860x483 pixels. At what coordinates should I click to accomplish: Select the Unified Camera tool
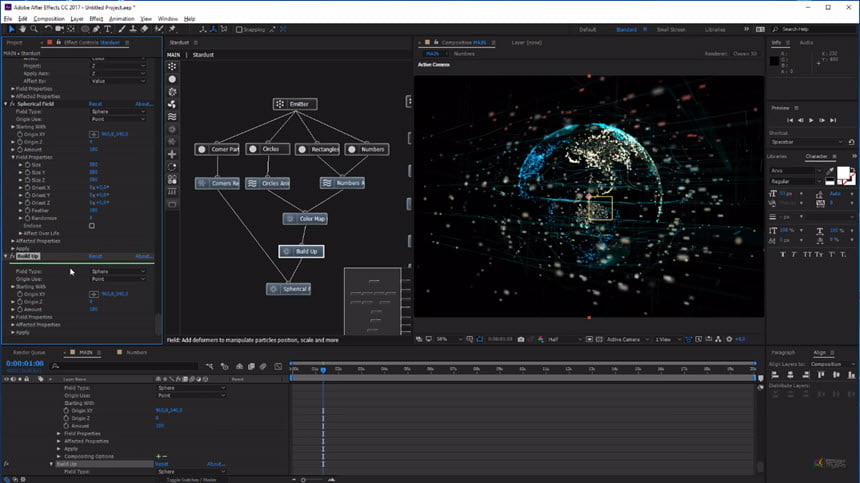59,29
